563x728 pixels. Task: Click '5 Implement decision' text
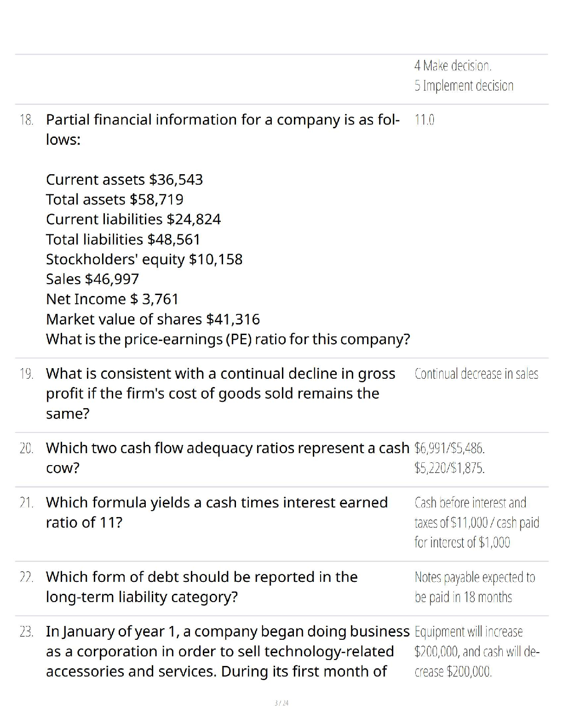click(464, 85)
